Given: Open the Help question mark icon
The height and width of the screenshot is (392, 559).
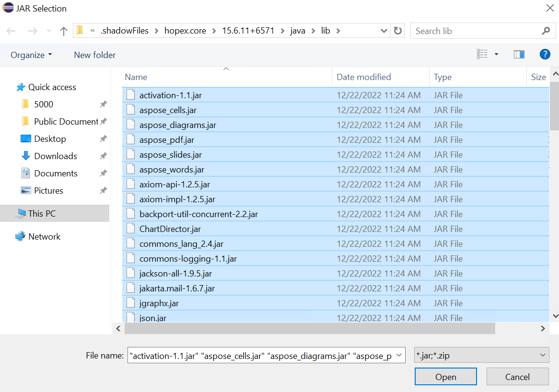Looking at the screenshot, I should coord(545,54).
